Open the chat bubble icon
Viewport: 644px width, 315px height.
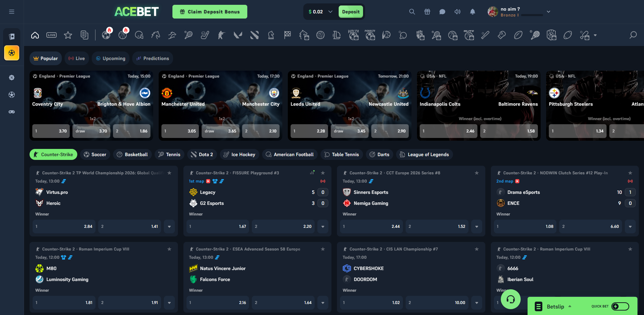442,12
